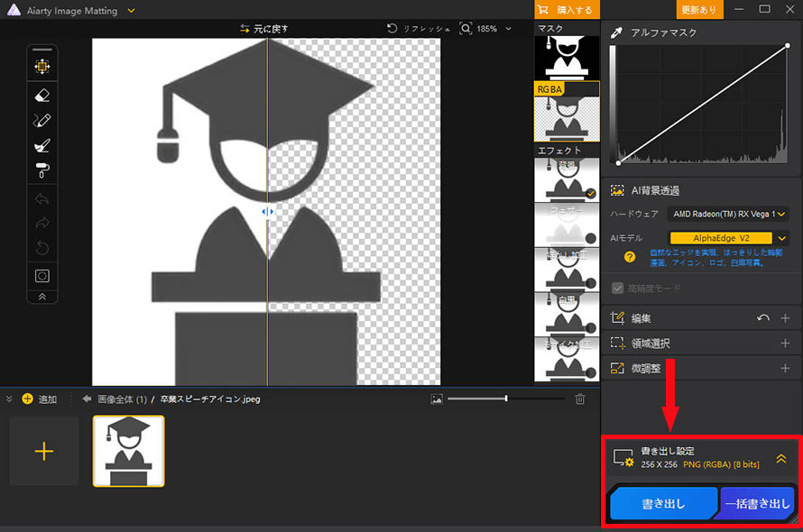The height and width of the screenshot is (532, 803).
Task: Click the thumbnail size image icon
Action: (437, 399)
